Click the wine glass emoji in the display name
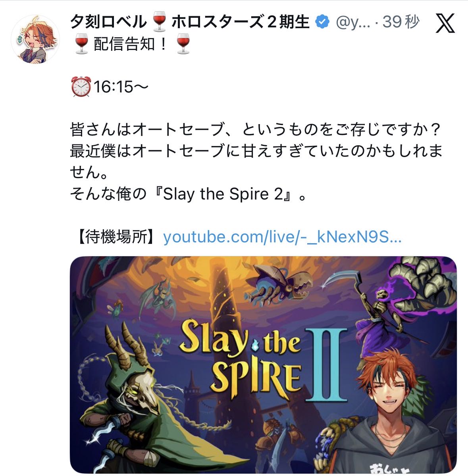Viewport: 468px width, 476px height. point(159,22)
